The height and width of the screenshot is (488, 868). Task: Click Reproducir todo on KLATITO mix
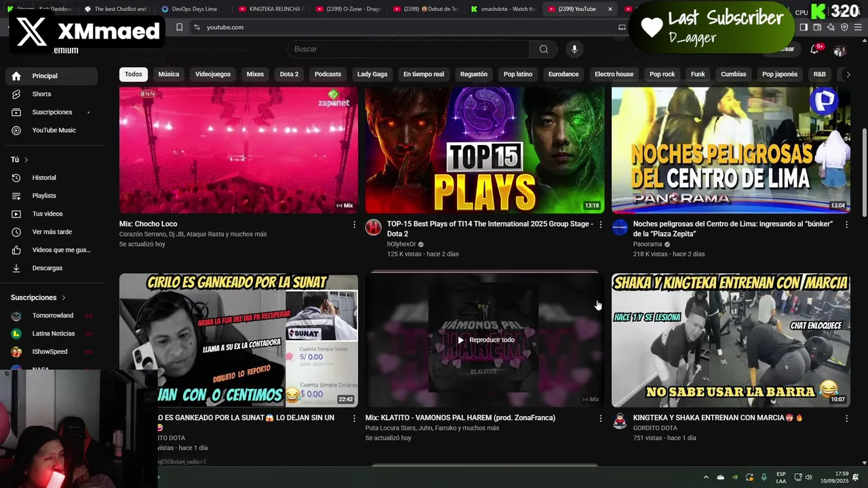point(486,340)
